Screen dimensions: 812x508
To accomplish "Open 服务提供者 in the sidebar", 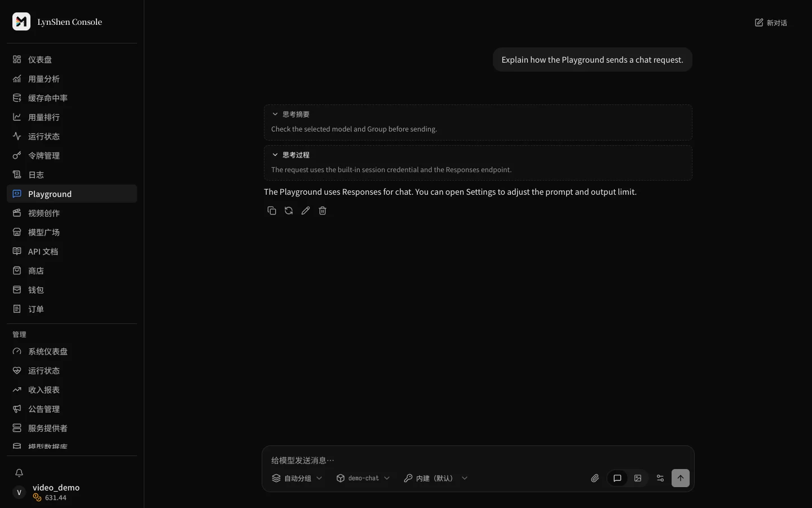I will click(x=72, y=428).
